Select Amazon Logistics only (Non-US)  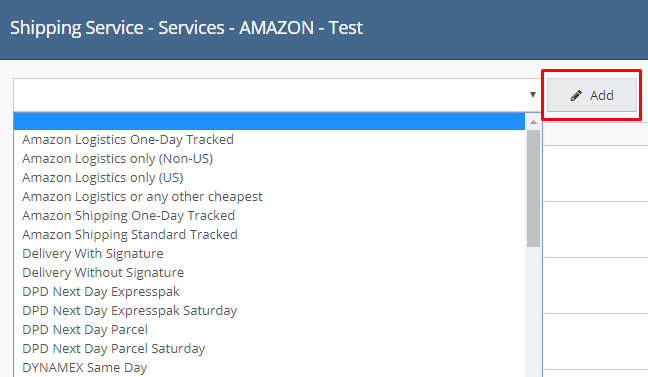pos(117,159)
